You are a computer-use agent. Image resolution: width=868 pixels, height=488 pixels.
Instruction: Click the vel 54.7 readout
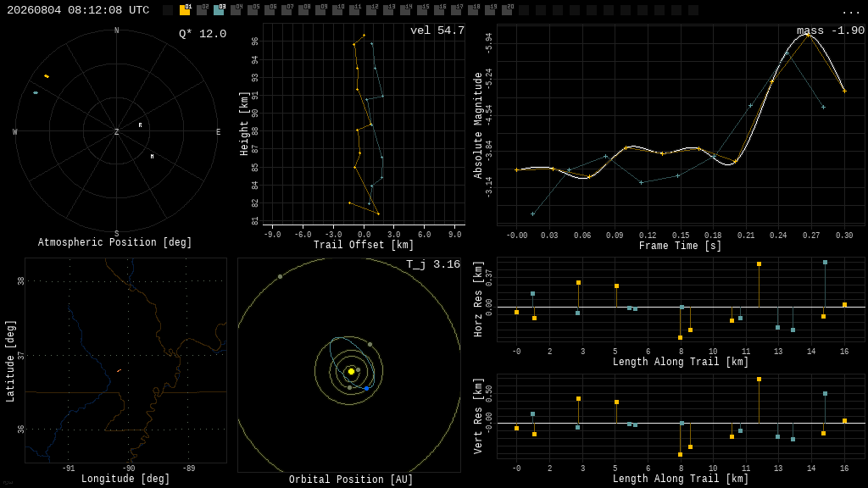[437, 30]
